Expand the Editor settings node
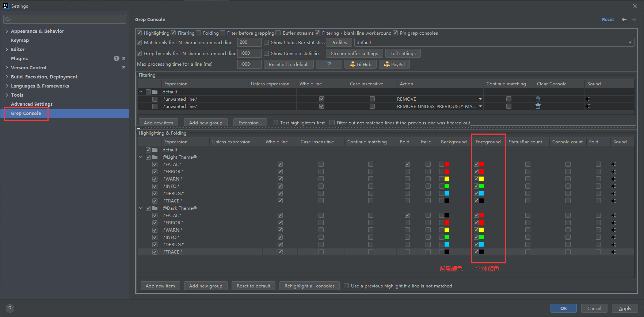Screen dimensions: 644x317 (7, 49)
